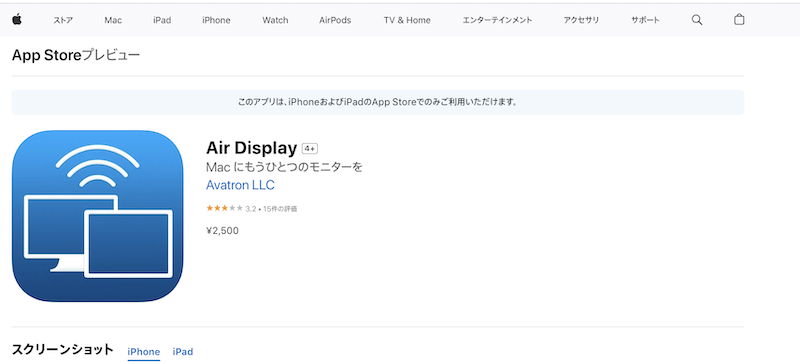Visit the Avatron LLC developer link
The image size is (800, 364).
click(240, 185)
